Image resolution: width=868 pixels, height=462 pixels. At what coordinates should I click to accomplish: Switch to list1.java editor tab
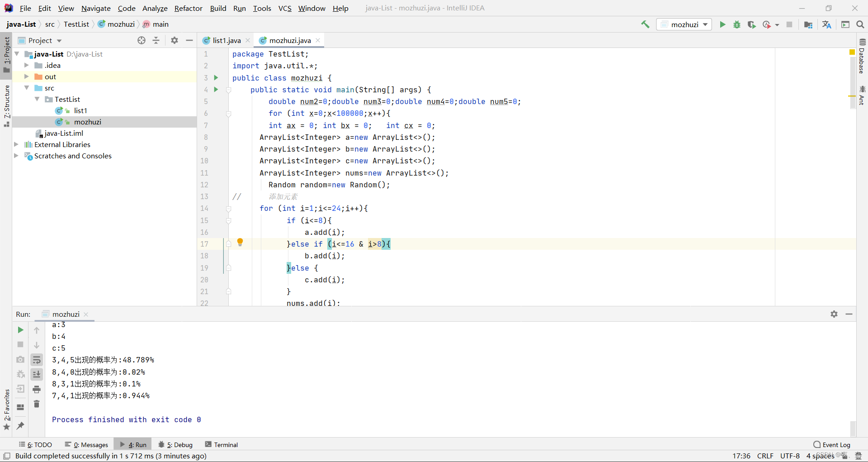pyautogui.click(x=226, y=40)
